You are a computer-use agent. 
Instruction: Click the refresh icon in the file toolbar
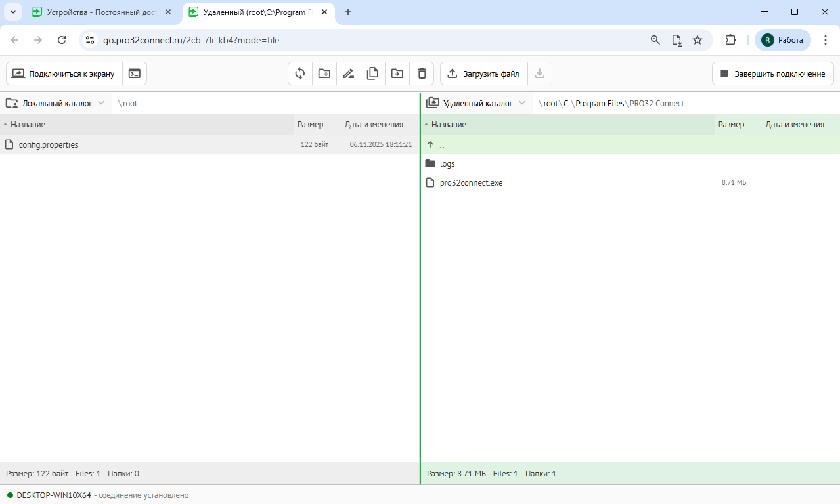[300, 73]
